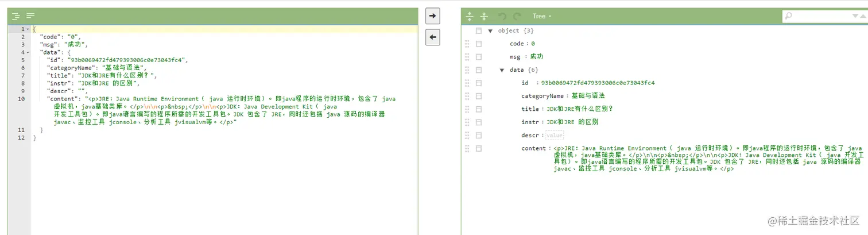Edit the msg value 成功 in tree
Image resolution: width=868 pixels, height=235 pixels.
tap(536, 57)
